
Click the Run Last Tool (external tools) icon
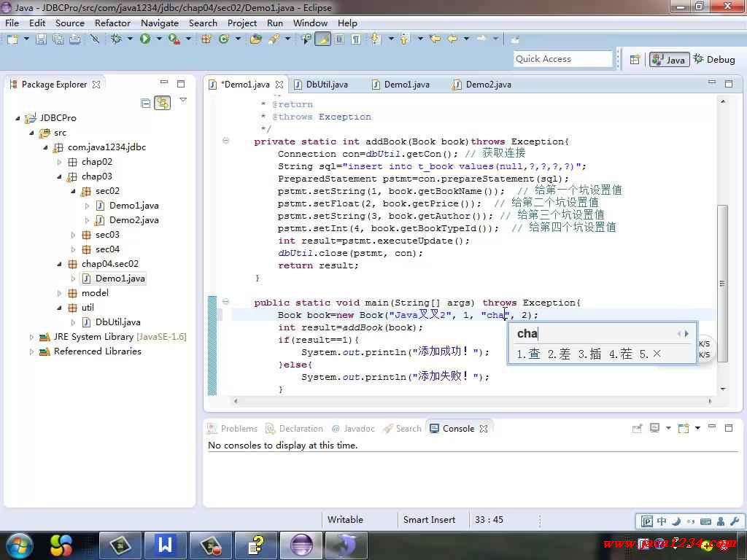click(174, 39)
